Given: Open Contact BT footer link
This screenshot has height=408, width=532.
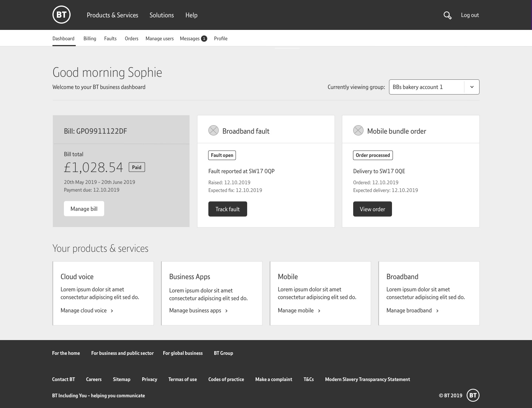Looking at the screenshot, I should 64,379.
